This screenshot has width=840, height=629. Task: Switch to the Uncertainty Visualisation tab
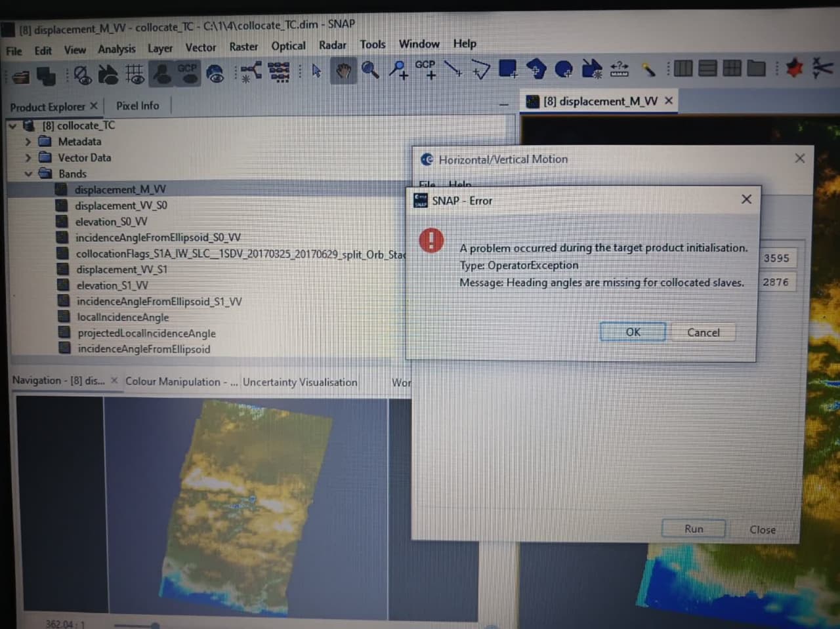[x=300, y=382]
